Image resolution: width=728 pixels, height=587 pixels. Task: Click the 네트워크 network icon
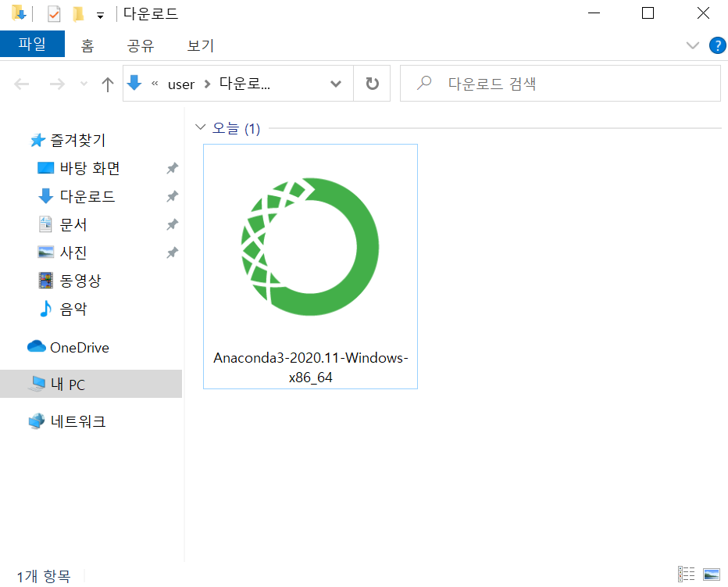pos(37,421)
